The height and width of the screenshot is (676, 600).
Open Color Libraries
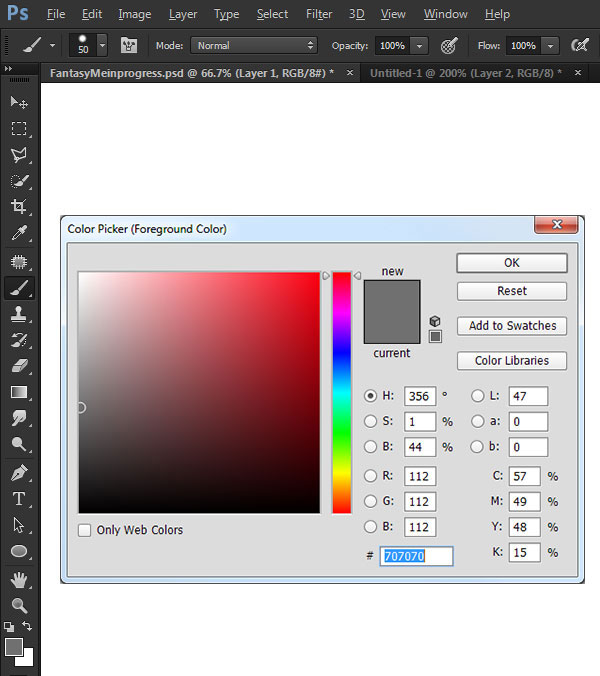512,360
